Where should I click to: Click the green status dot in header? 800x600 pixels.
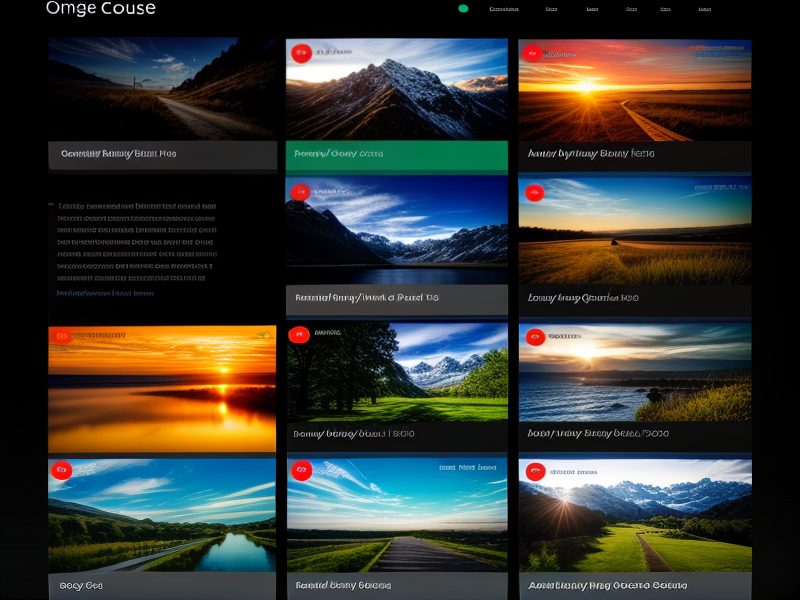[463, 9]
